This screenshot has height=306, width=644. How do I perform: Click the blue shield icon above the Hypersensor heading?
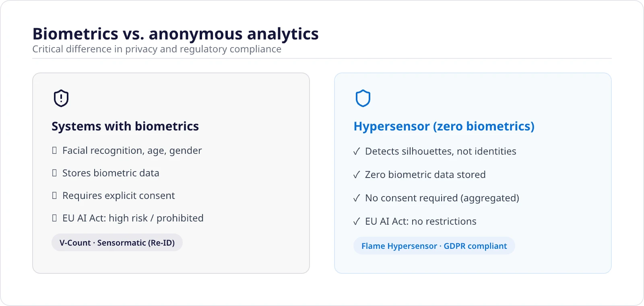363,98
